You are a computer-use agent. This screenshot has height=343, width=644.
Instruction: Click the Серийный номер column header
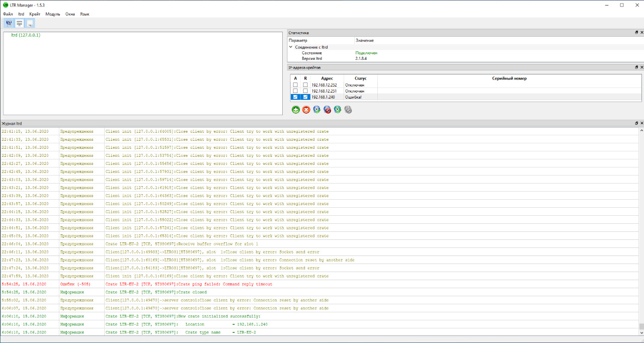tap(510, 78)
